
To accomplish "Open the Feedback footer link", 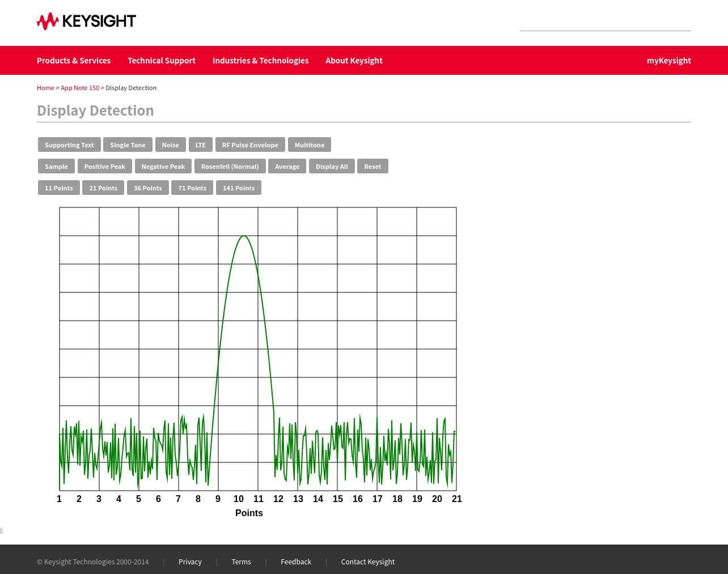I will (296, 562).
